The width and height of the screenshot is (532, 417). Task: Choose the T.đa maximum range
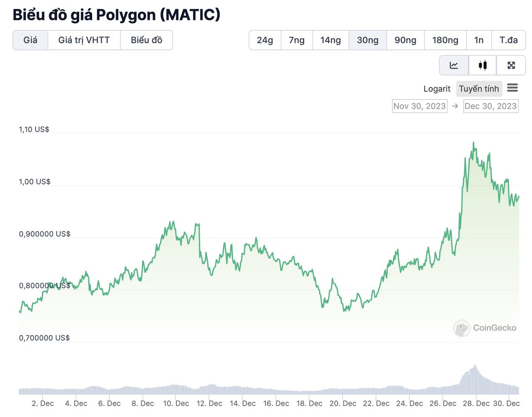[509, 40]
